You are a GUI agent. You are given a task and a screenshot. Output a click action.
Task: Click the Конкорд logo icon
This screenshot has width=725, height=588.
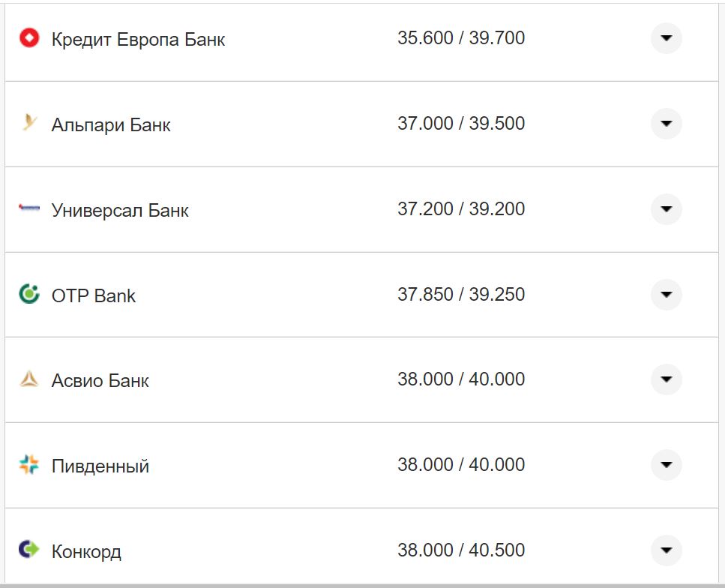29,550
